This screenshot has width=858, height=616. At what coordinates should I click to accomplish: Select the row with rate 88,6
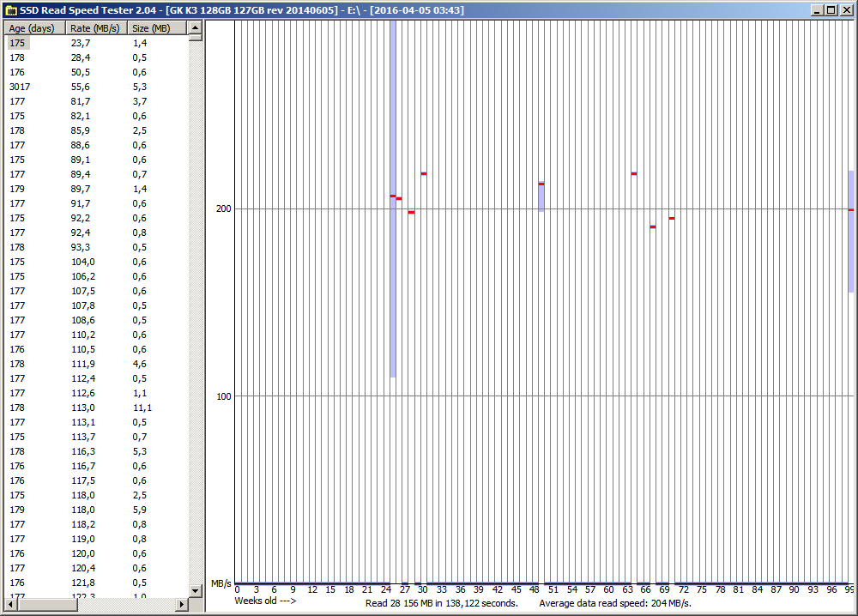(x=96, y=145)
